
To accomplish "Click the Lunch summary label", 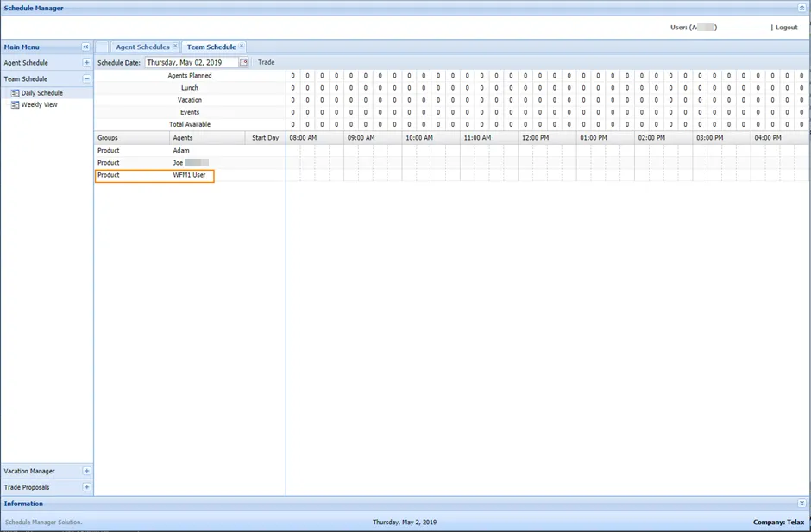I will point(190,88).
